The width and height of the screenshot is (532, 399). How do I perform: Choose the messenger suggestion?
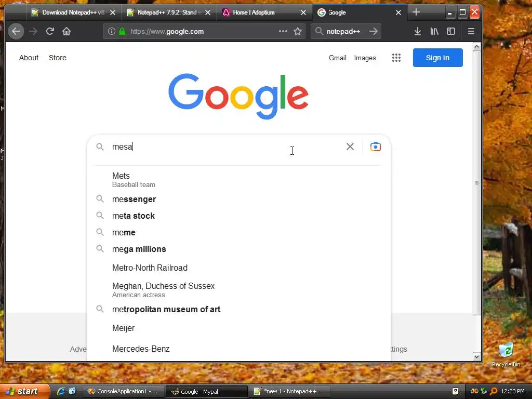coord(239,199)
